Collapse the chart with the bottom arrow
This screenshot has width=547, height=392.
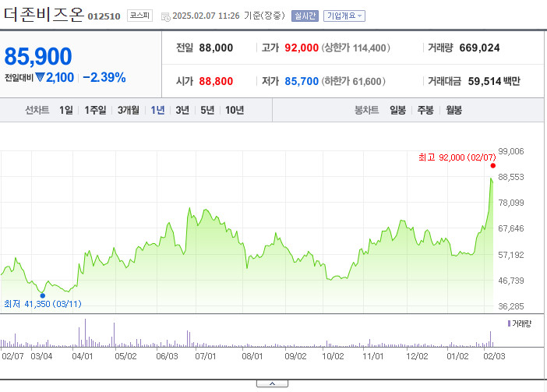(272, 383)
